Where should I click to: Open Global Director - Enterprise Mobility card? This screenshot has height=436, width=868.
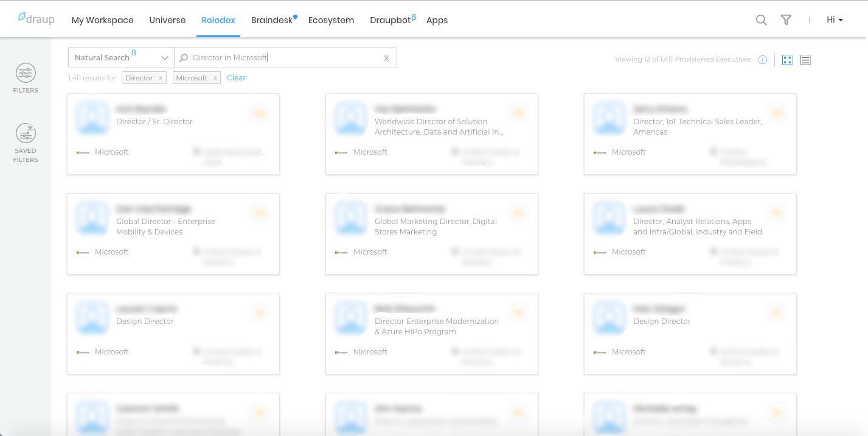pyautogui.click(x=173, y=234)
